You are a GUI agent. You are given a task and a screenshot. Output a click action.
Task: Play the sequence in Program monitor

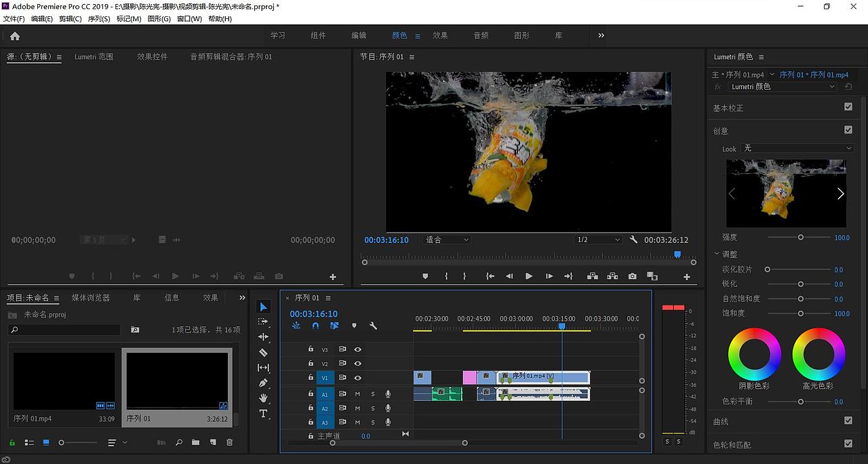(x=529, y=277)
